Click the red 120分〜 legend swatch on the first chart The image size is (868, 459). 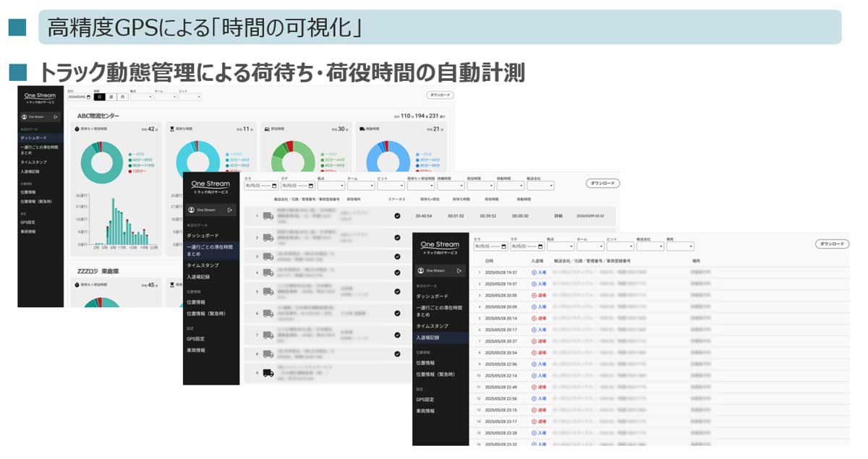(x=129, y=173)
